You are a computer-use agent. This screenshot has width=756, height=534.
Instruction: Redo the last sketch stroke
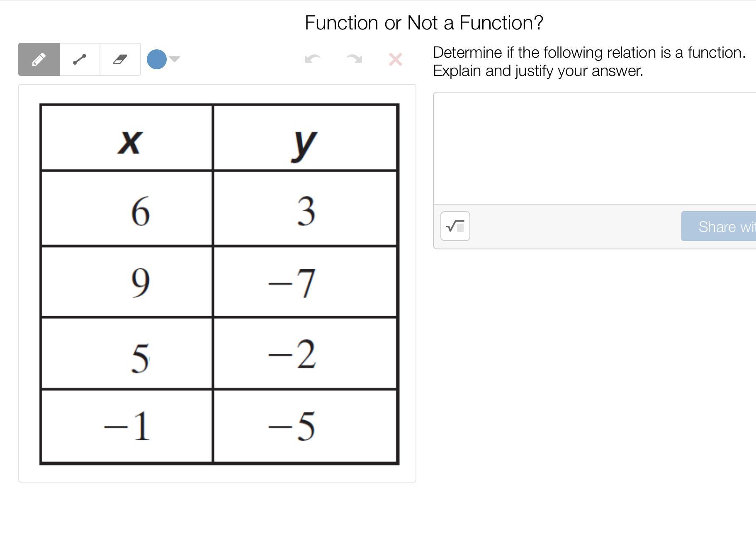tap(354, 59)
